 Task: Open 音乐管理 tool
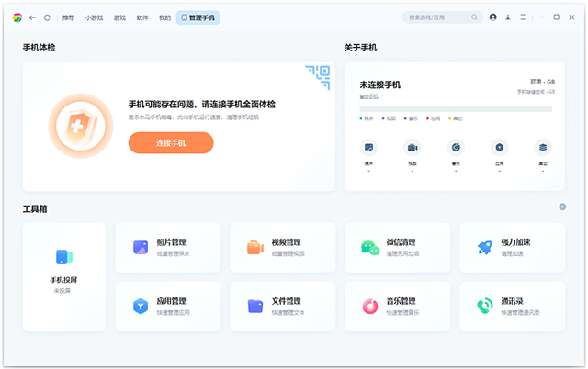(x=398, y=307)
